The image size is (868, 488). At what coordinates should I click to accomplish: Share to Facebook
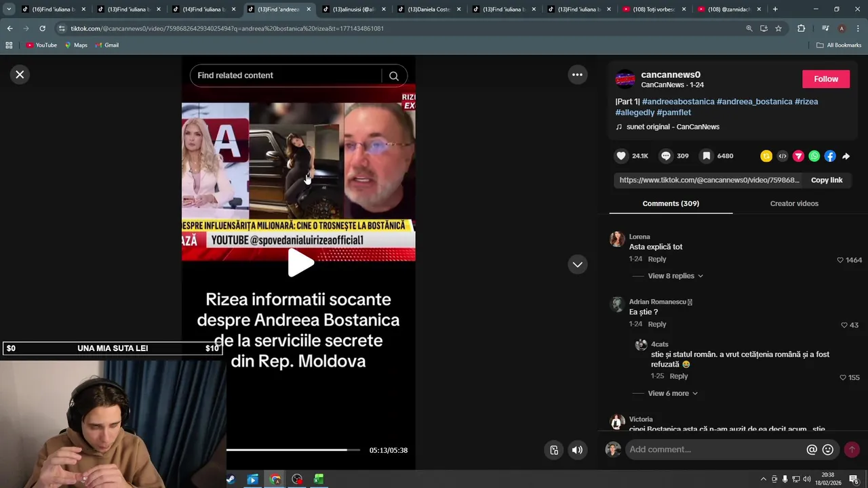(x=830, y=156)
